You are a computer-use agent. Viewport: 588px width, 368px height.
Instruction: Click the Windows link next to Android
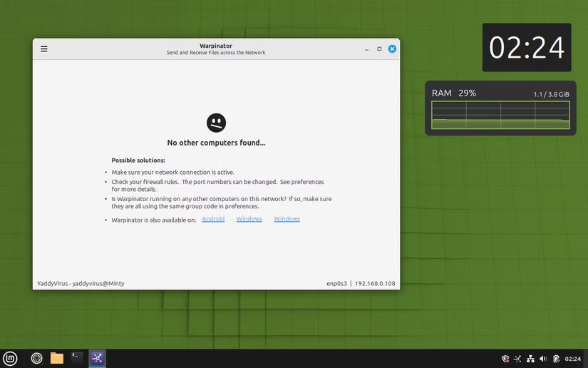click(x=249, y=219)
